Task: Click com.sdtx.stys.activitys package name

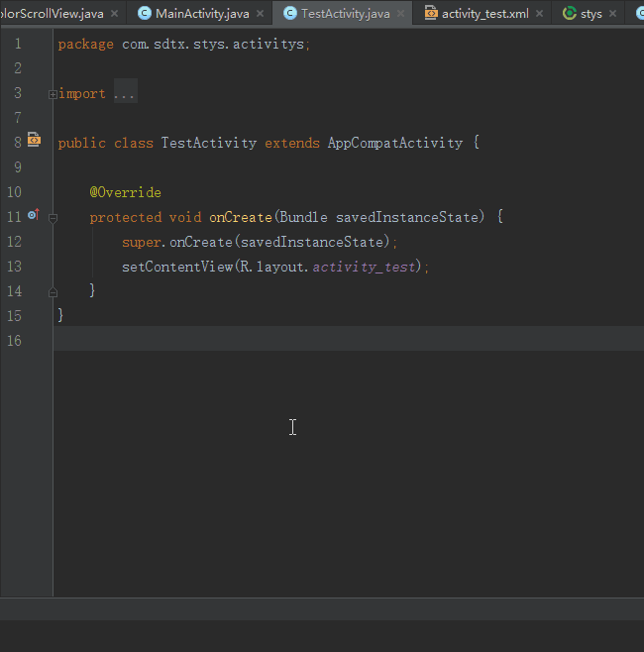Action: (213, 44)
